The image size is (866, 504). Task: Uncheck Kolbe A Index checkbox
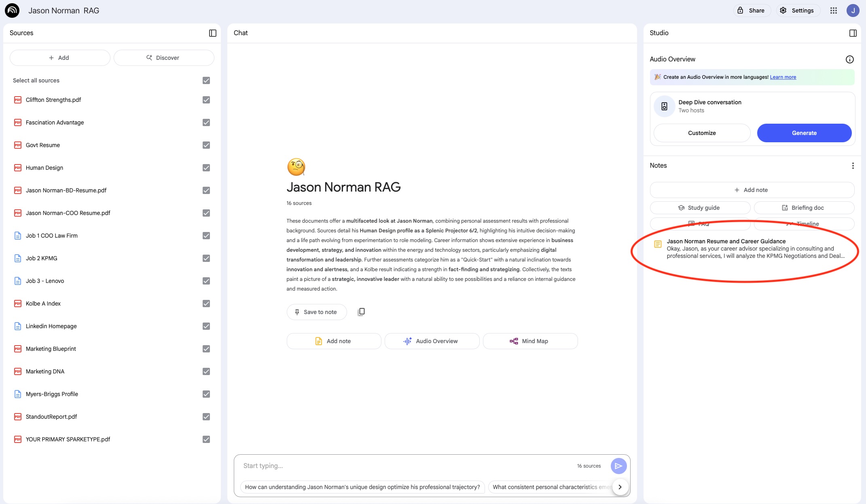(x=206, y=304)
